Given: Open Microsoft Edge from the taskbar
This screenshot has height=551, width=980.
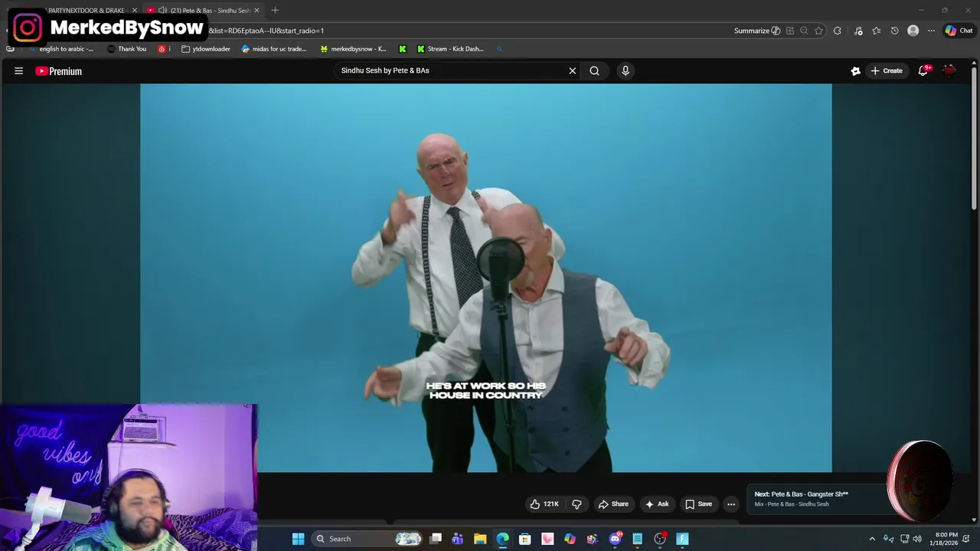Looking at the screenshot, I should click(x=502, y=539).
